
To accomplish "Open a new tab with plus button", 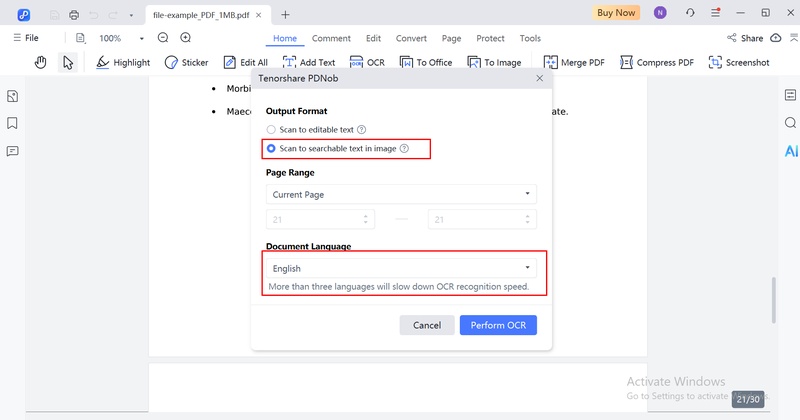I will pos(285,15).
